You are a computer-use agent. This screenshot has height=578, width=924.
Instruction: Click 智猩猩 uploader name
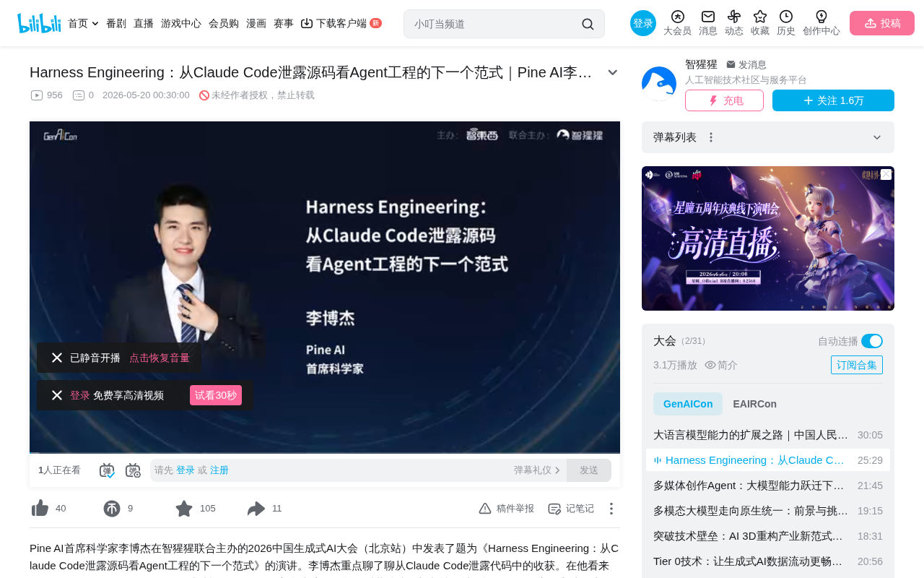click(x=701, y=64)
